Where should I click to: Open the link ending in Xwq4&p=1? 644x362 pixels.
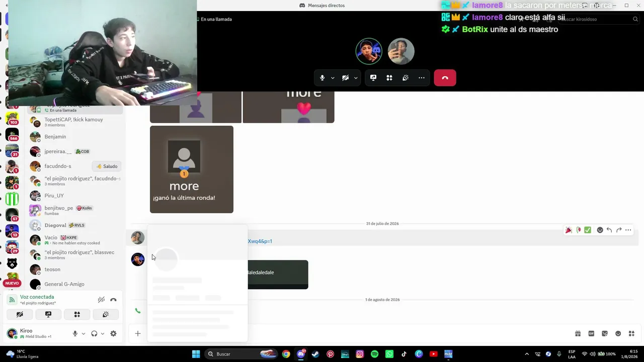coord(260,241)
